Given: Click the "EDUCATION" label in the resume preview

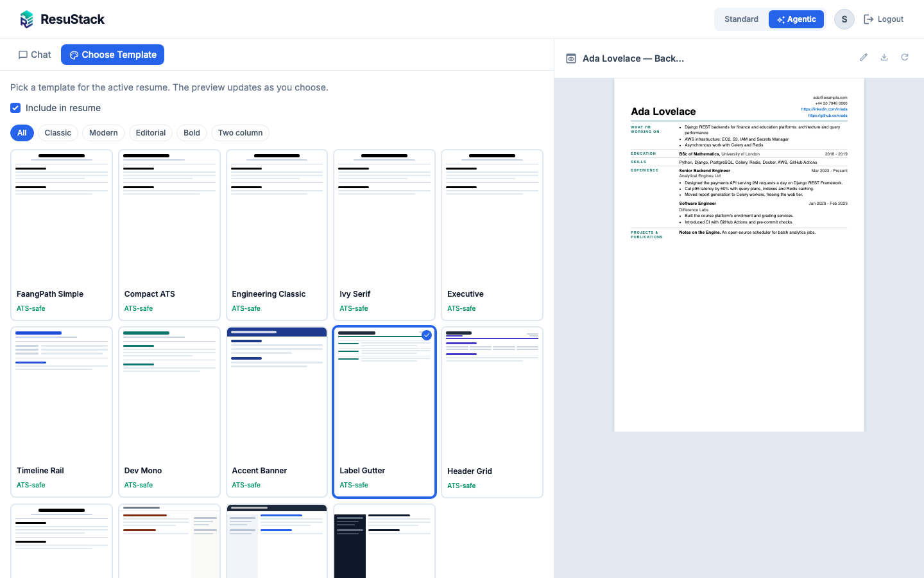Looking at the screenshot, I should click(x=644, y=153).
